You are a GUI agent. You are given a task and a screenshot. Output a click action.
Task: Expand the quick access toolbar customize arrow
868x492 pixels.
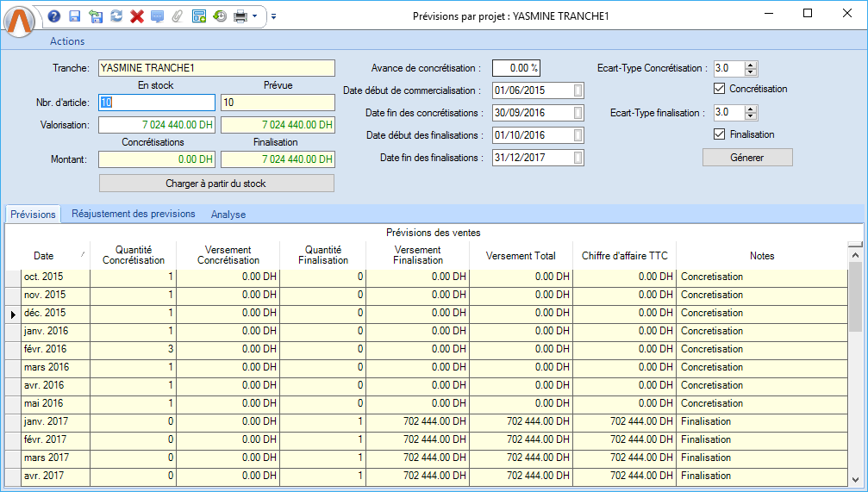(x=273, y=16)
